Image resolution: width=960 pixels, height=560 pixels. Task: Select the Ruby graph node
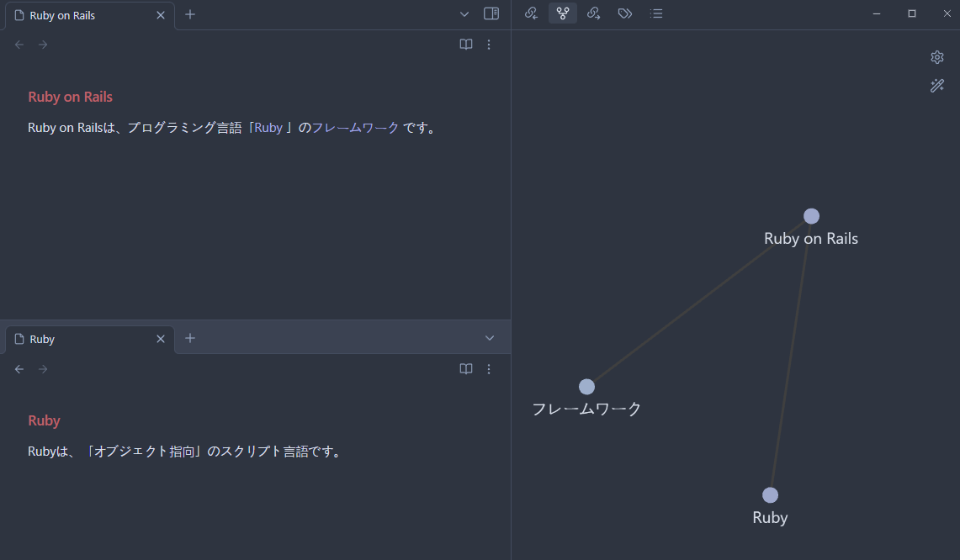point(770,494)
